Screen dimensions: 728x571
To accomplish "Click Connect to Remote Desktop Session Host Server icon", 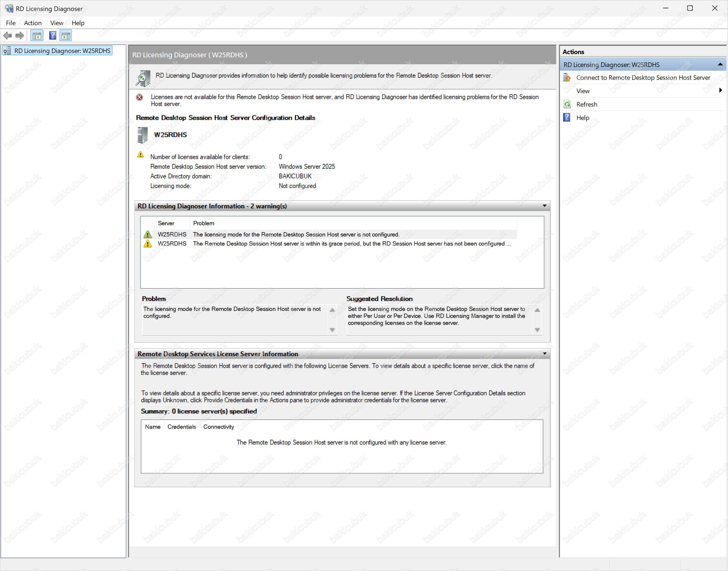I will pyautogui.click(x=567, y=78).
